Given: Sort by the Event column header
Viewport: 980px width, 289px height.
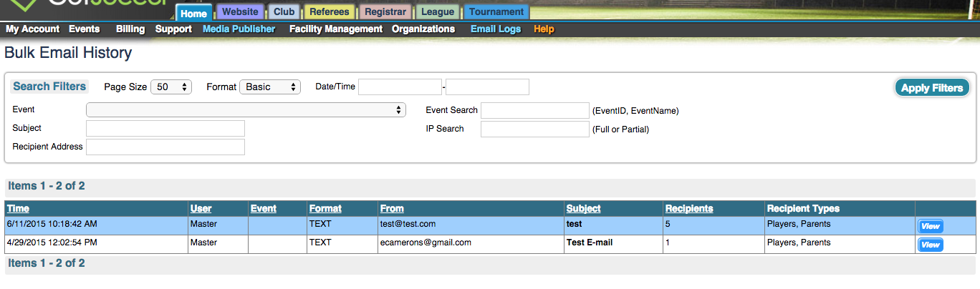Looking at the screenshot, I should click(263, 209).
